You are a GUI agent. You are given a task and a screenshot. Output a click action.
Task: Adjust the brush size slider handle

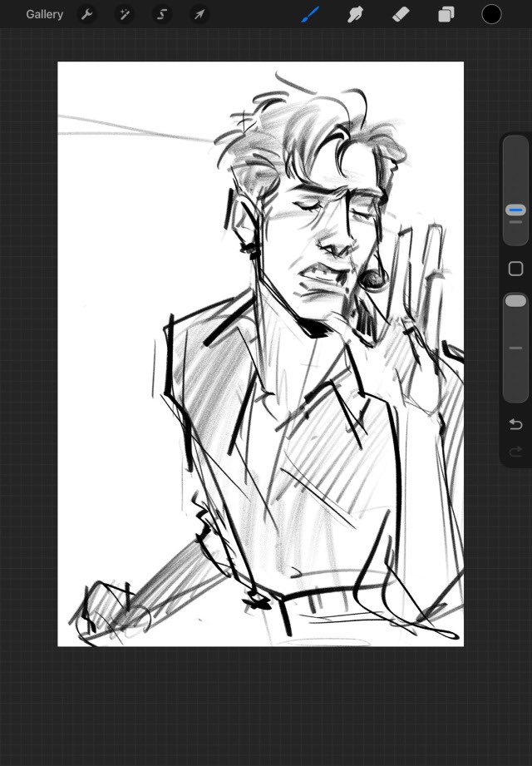click(515, 210)
